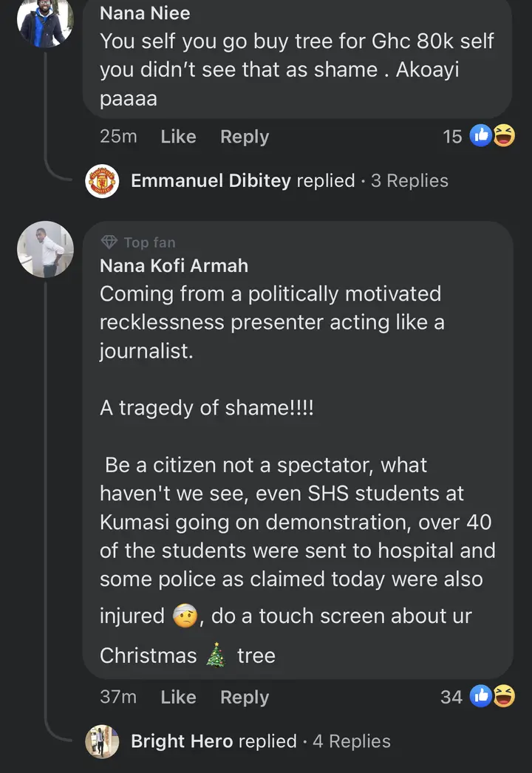Click the Top fan diamond badge icon
Image resolution: width=532 pixels, height=773 pixels.
coord(109,242)
